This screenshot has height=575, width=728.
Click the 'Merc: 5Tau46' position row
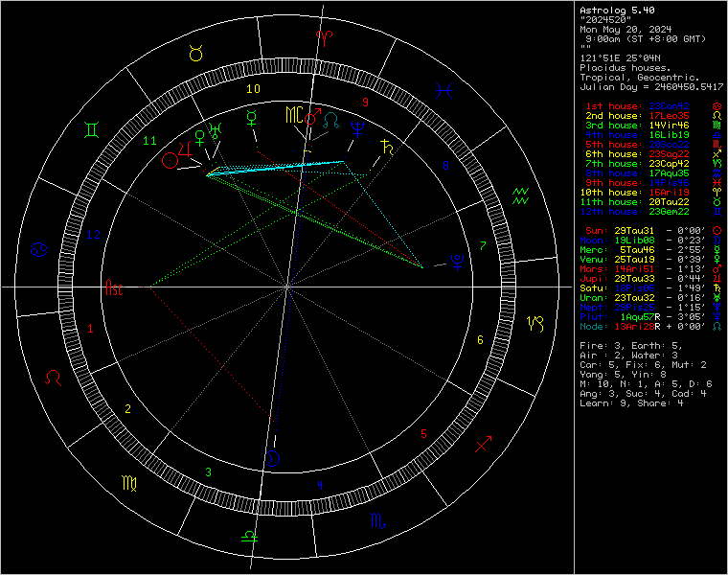[651, 250]
